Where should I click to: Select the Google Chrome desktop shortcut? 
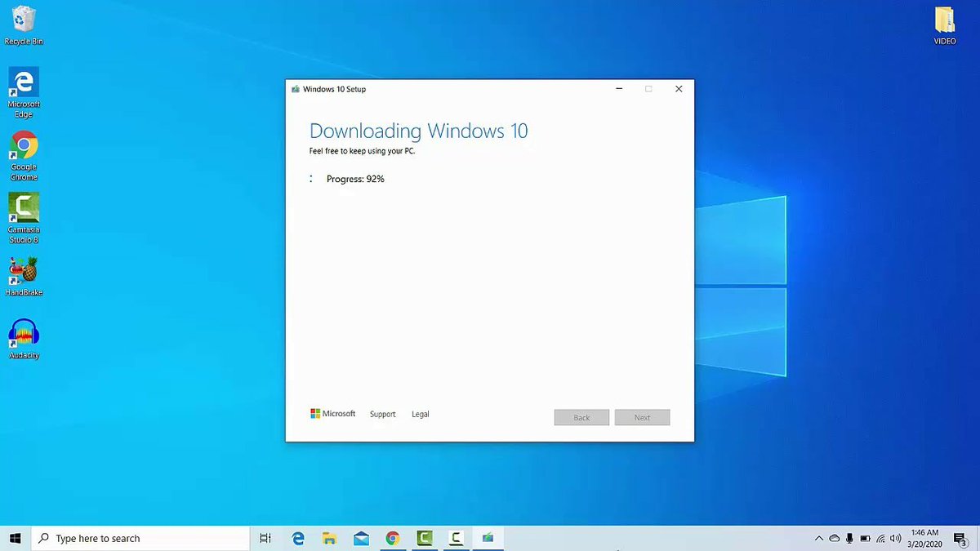coord(24,155)
